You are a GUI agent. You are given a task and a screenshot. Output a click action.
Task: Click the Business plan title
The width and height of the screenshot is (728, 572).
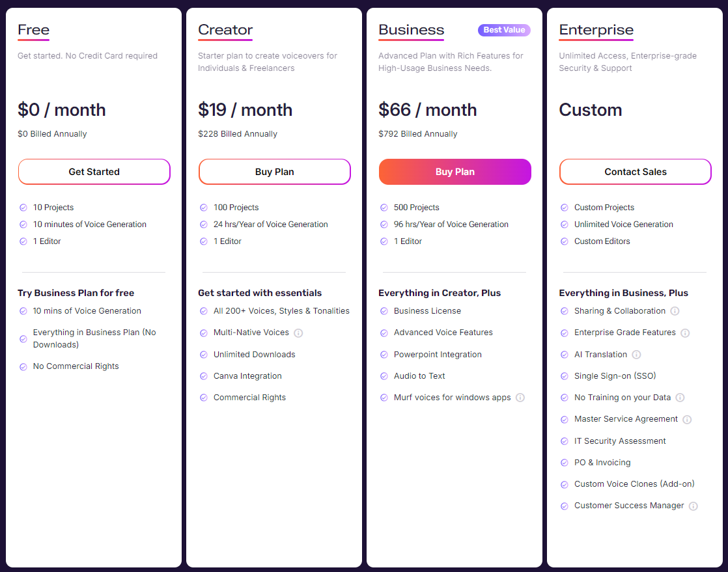[x=412, y=30]
